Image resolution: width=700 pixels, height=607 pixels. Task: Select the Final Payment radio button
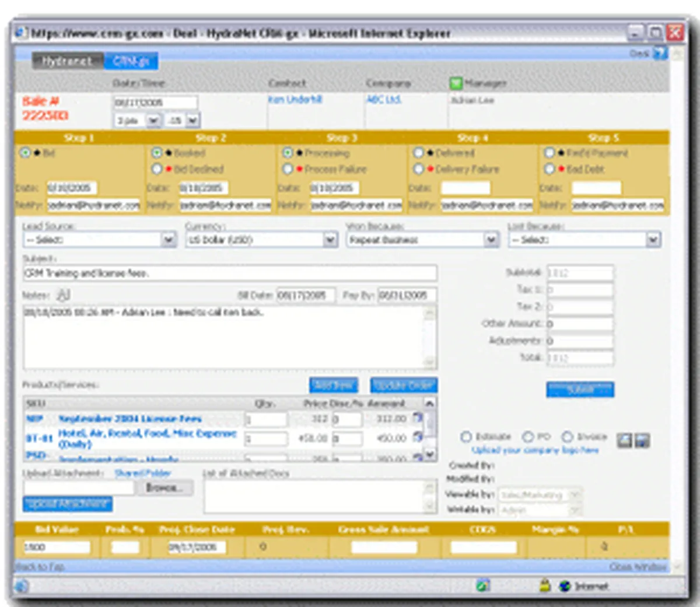(549, 153)
